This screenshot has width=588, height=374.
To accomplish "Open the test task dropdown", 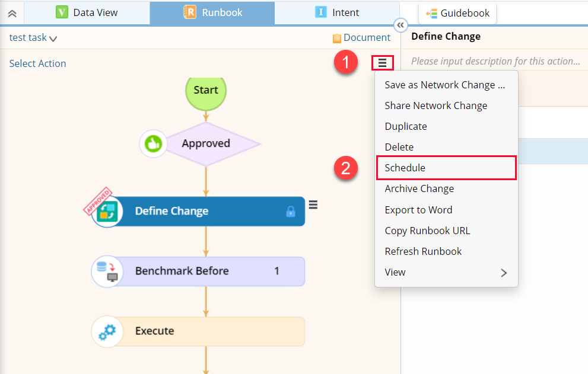I will [33, 38].
